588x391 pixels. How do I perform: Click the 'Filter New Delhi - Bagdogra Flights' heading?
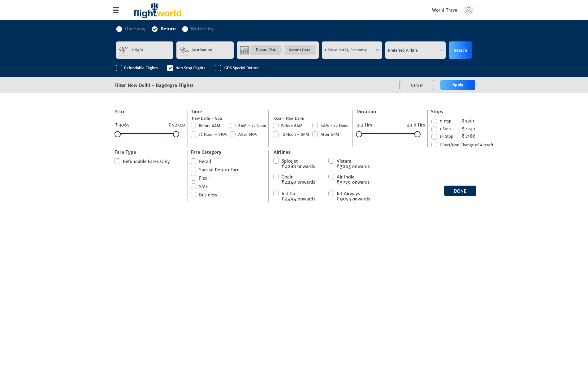coord(154,85)
